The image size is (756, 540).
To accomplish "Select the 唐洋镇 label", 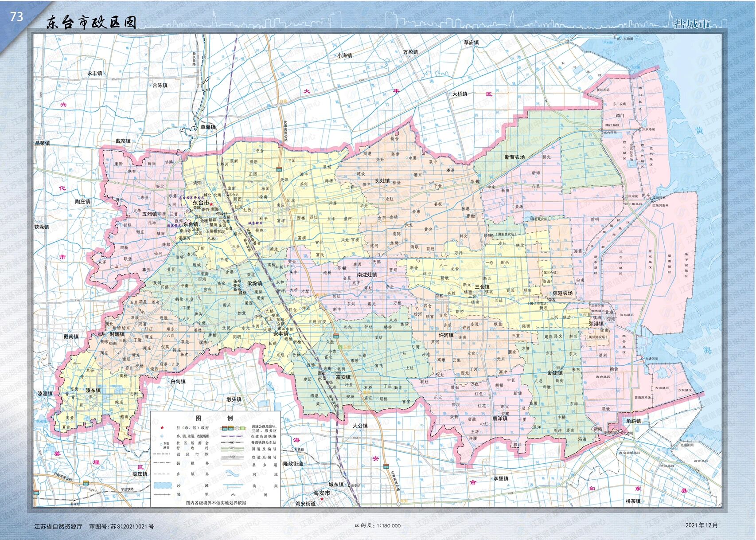I will point(500,419).
